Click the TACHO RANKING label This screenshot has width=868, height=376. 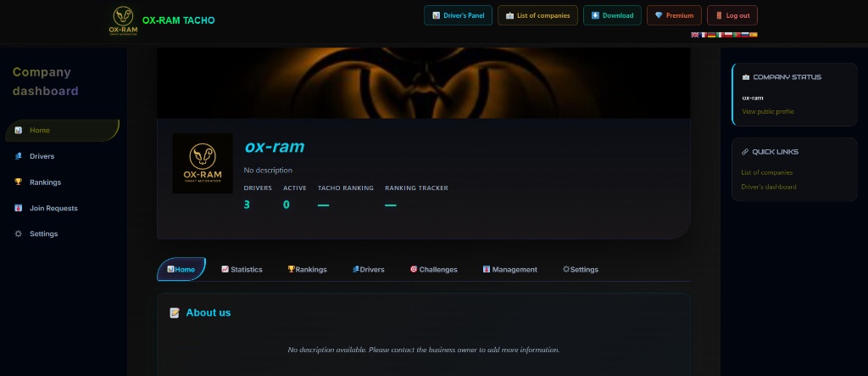(346, 188)
